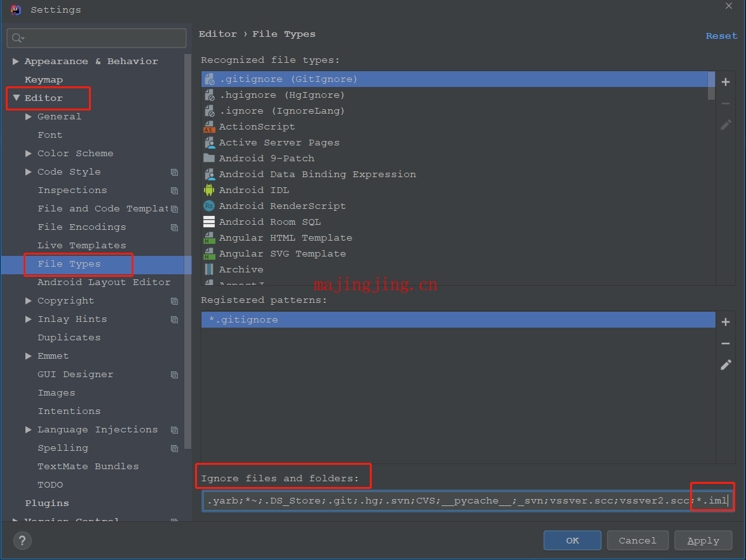This screenshot has height=560, width=746.
Task: Add a new recognized file type
Action: tap(726, 83)
